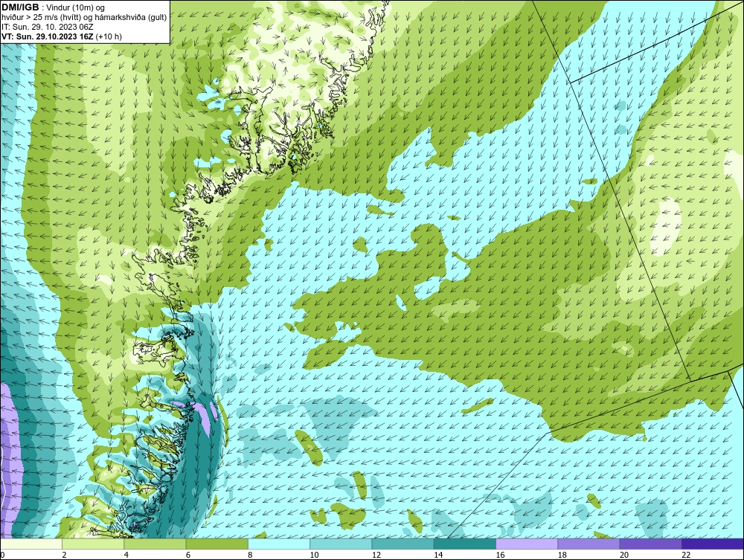Click the scale label '20'

[624, 555]
